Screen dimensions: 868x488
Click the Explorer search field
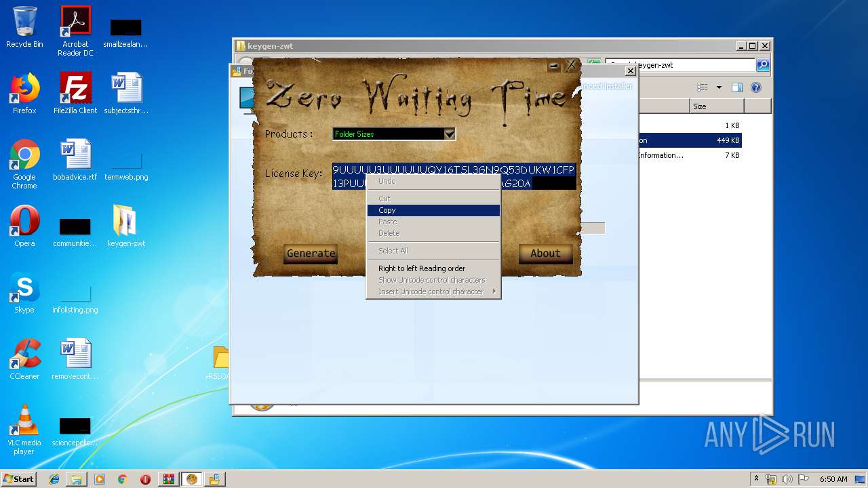(x=680, y=65)
